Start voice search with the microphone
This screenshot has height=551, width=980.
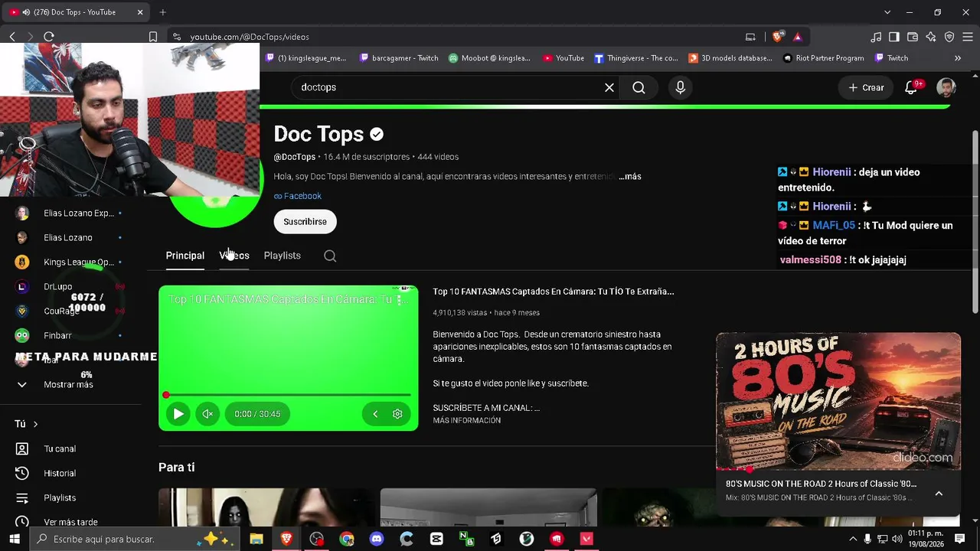pyautogui.click(x=680, y=87)
